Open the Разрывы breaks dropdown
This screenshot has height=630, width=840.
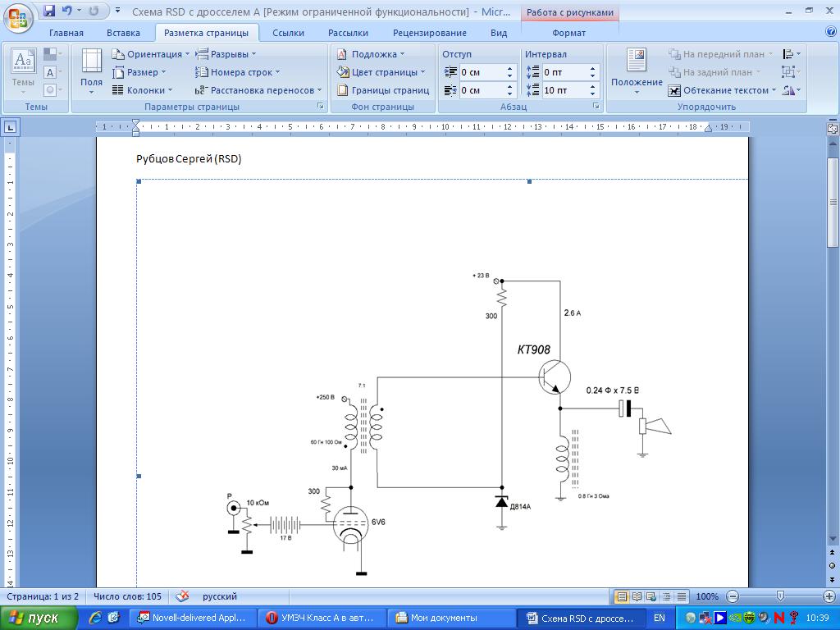226,54
